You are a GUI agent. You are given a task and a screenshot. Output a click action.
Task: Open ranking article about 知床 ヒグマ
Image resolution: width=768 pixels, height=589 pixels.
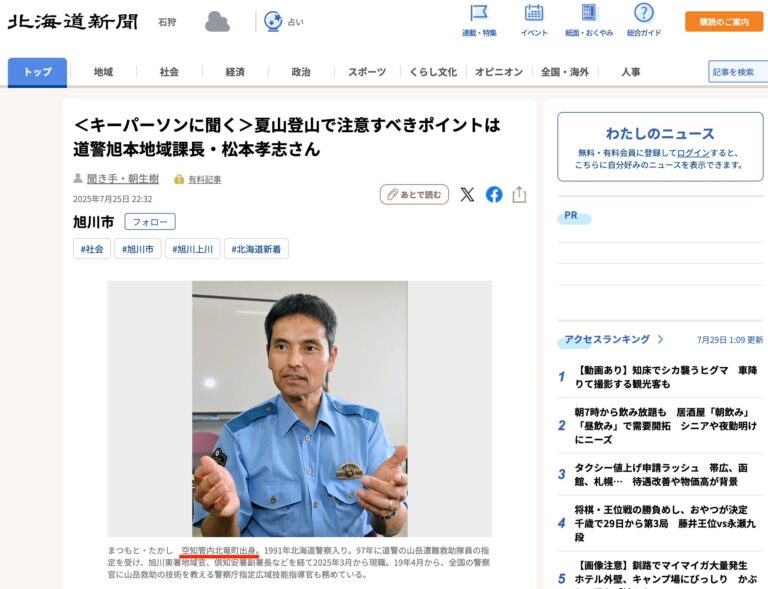click(x=666, y=377)
